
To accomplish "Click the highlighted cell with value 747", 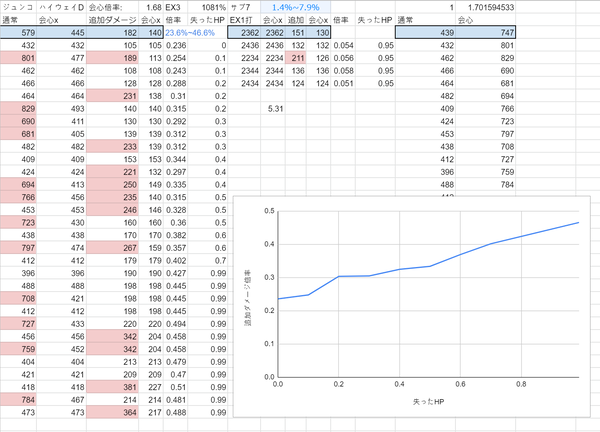I will [486, 33].
